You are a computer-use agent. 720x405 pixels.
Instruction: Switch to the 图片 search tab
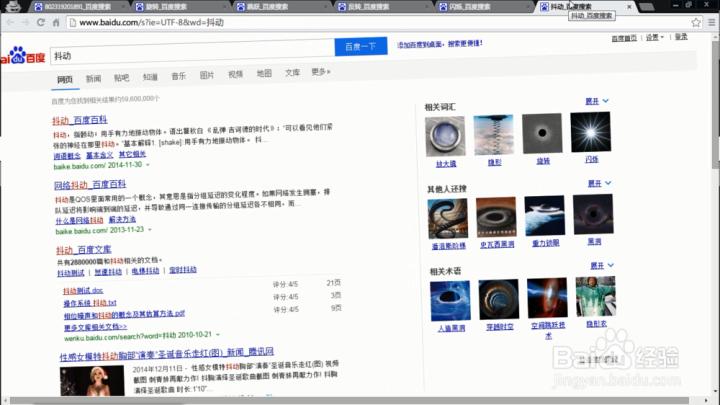point(207,75)
